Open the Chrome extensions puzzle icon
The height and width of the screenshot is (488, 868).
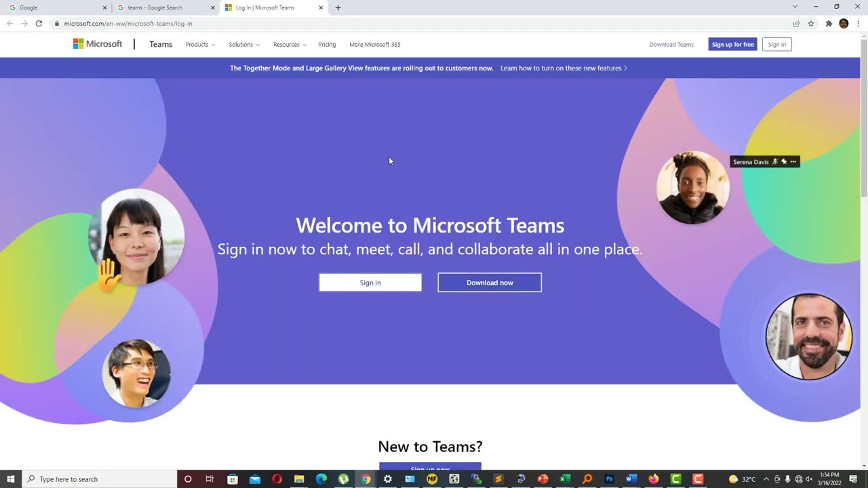click(829, 24)
